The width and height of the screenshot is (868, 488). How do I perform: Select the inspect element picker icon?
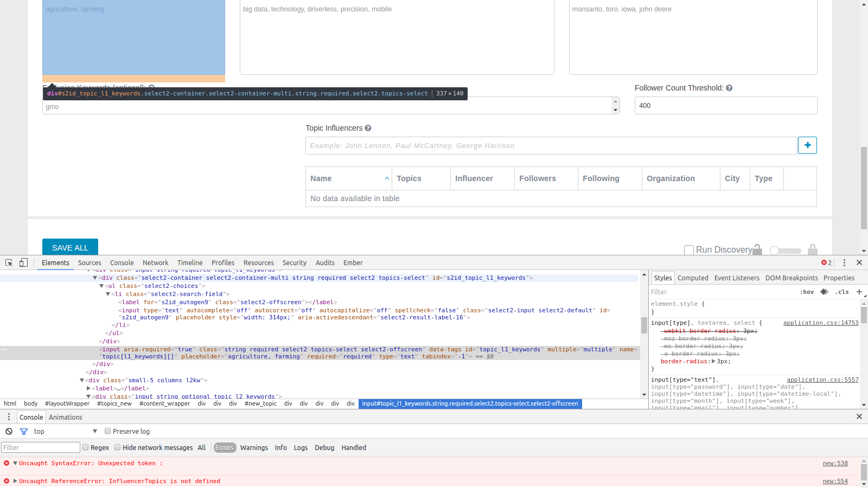(9, 262)
